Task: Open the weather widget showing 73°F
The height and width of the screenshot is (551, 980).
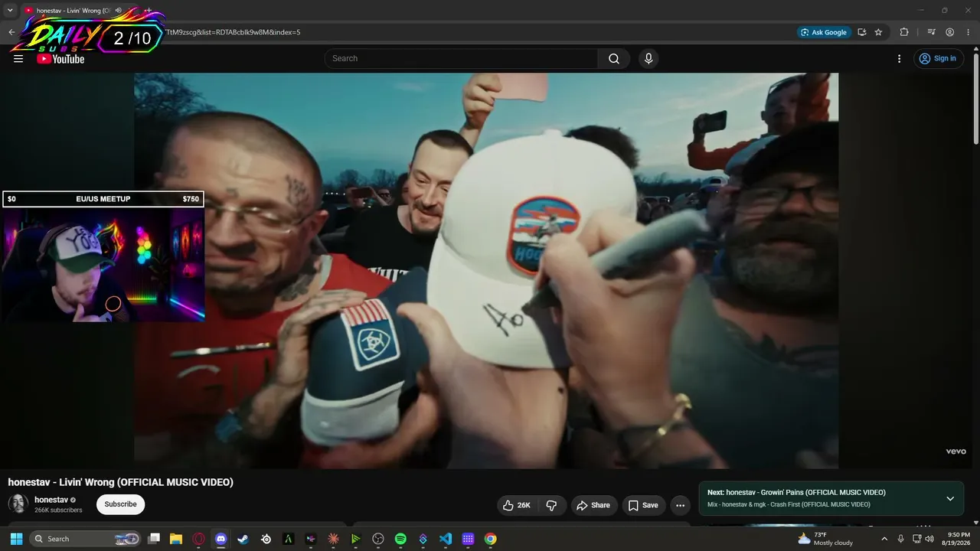Action: tap(825, 539)
